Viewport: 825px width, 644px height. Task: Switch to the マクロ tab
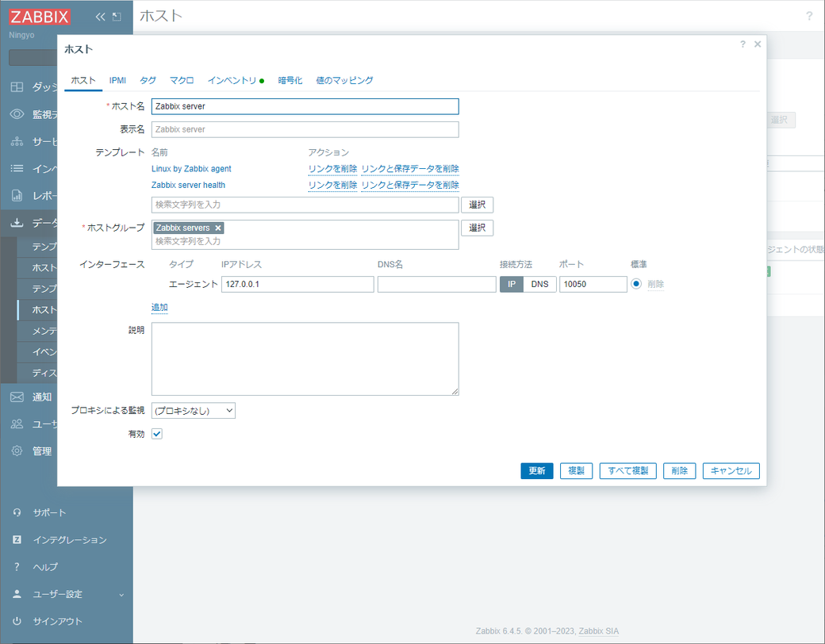(x=182, y=81)
